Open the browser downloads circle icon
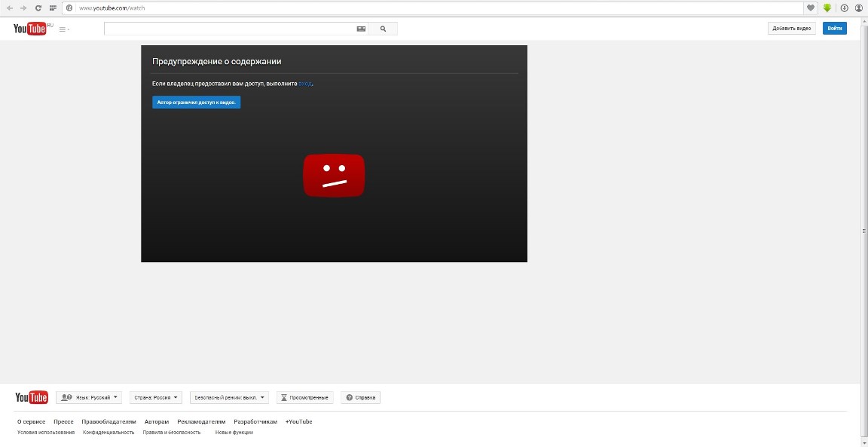The height and width of the screenshot is (447, 868). (844, 8)
